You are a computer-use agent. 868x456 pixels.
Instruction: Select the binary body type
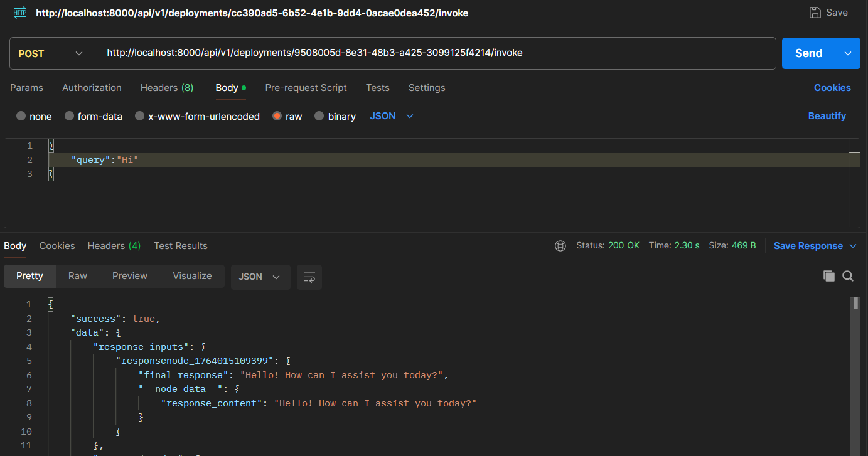[x=335, y=116]
